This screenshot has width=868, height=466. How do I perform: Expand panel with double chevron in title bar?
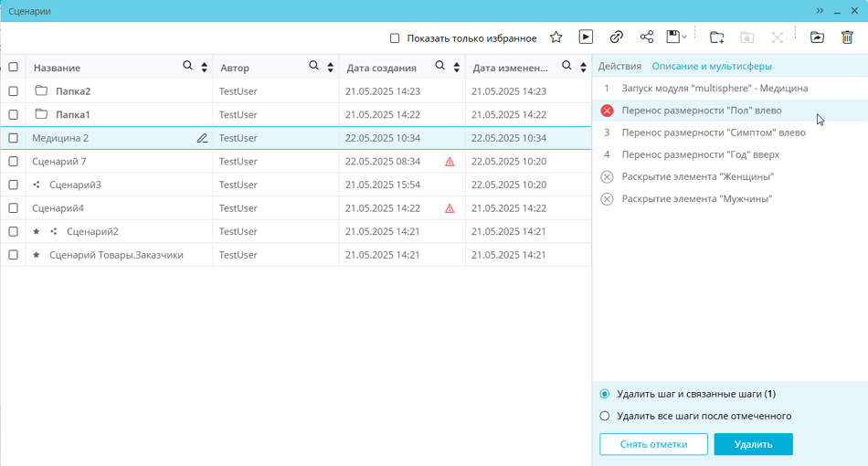(820, 11)
